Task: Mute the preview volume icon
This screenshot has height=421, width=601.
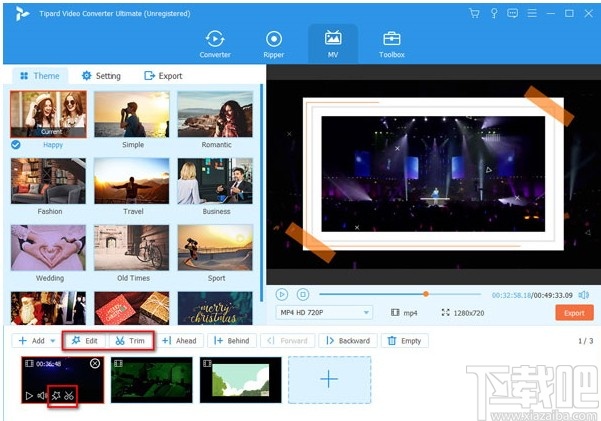Action: click(x=584, y=295)
